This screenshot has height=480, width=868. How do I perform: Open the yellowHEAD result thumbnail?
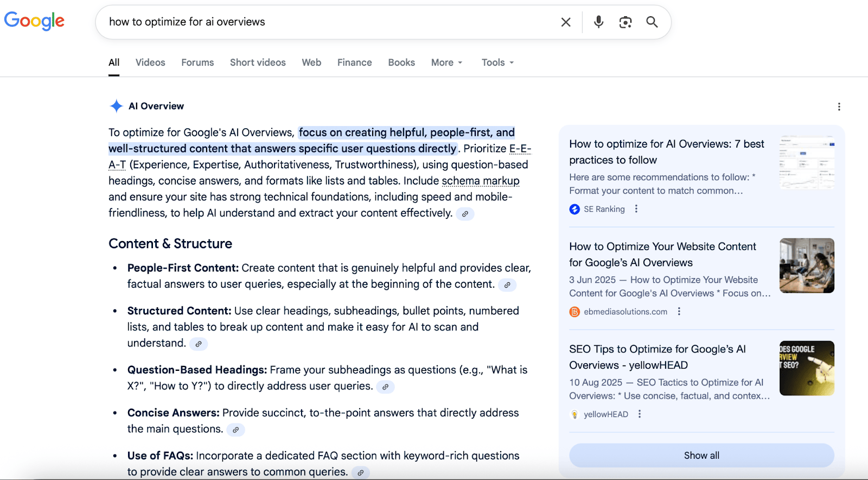point(807,368)
